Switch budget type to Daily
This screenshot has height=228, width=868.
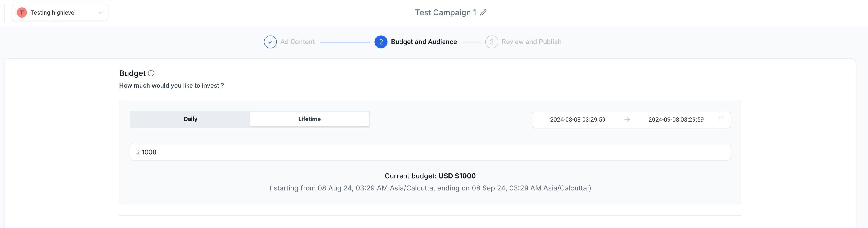190,119
